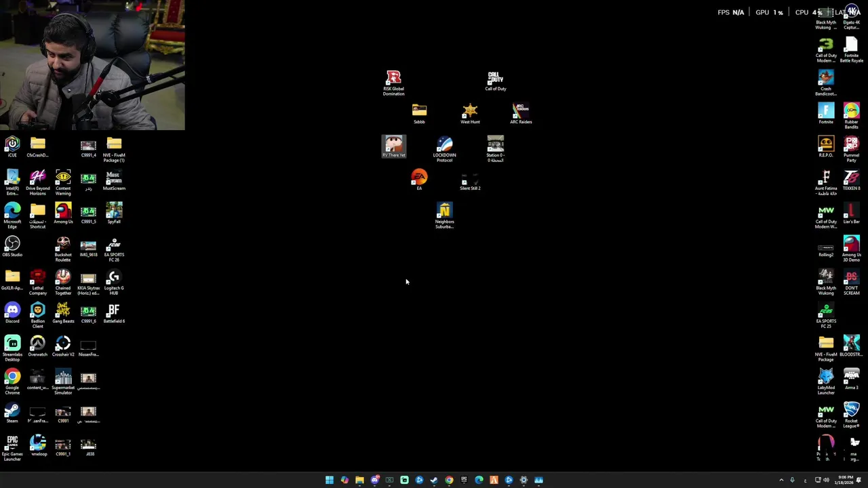This screenshot has width=868, height=488.
Task: Select the EA SPORTS FC 26 icon
Action: [114, 249]
